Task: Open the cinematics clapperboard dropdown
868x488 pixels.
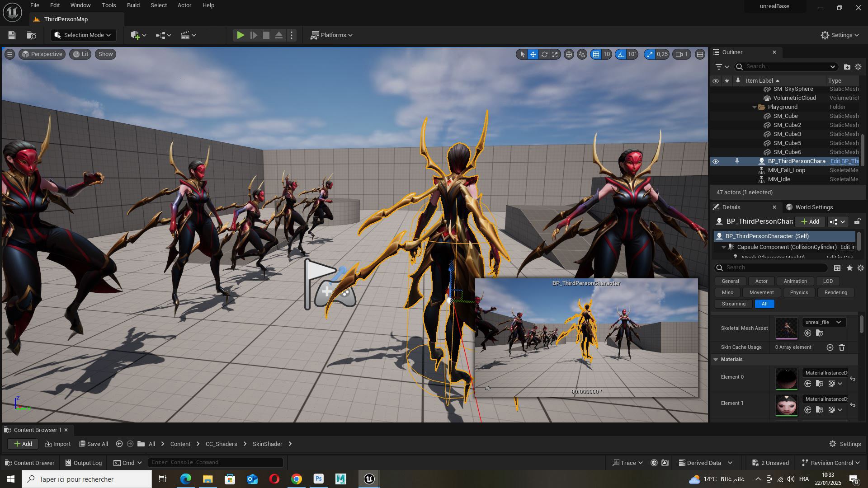Action: [x=188, y=35]
